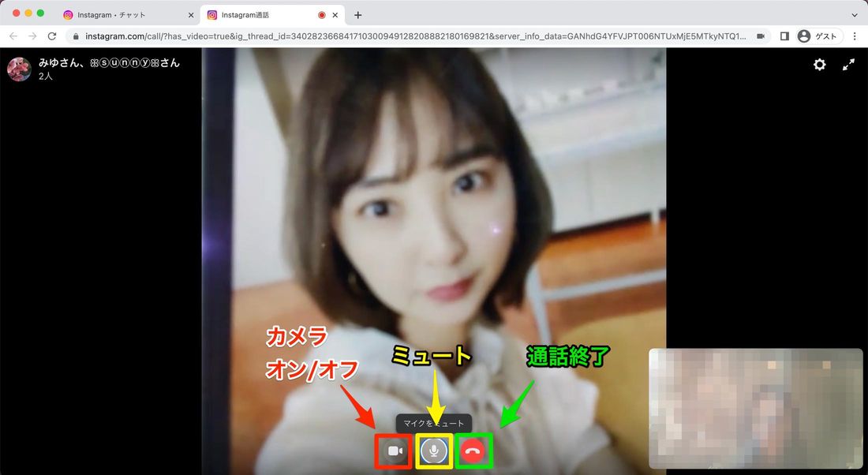This screenshot has width=868, height=475.
Task: End the call with red hang-up button
Action: pyautogui.click(x=472, y=451)
